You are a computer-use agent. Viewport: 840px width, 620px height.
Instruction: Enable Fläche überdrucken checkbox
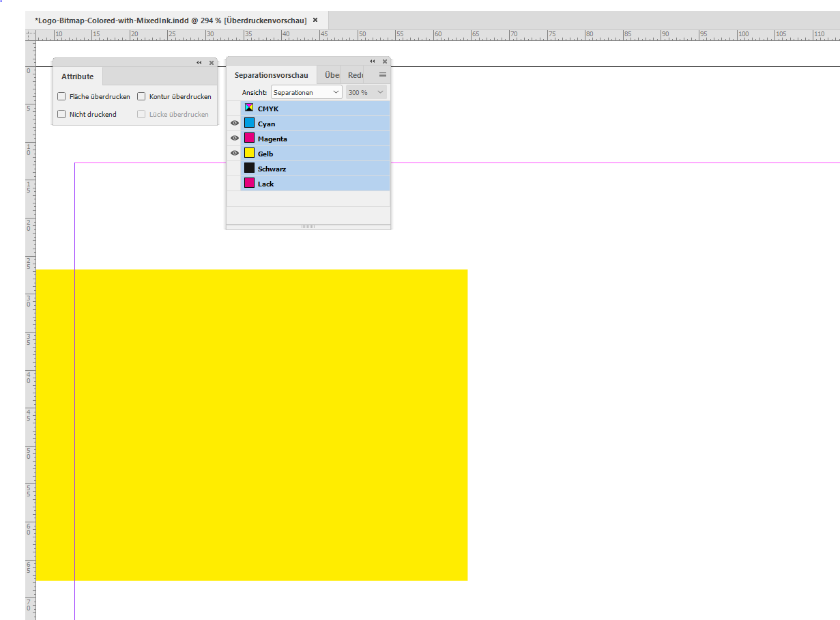tap(61, 97)
